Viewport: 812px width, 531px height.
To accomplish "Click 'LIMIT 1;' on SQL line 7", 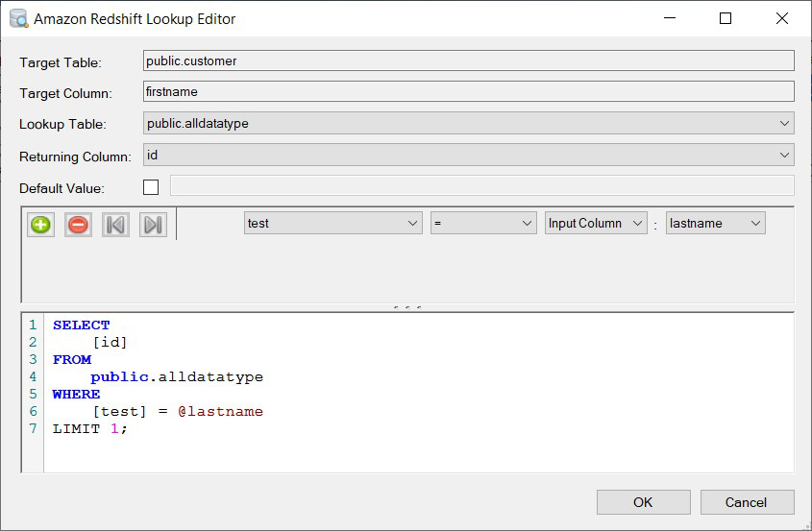I will click(x=90, y=428).
